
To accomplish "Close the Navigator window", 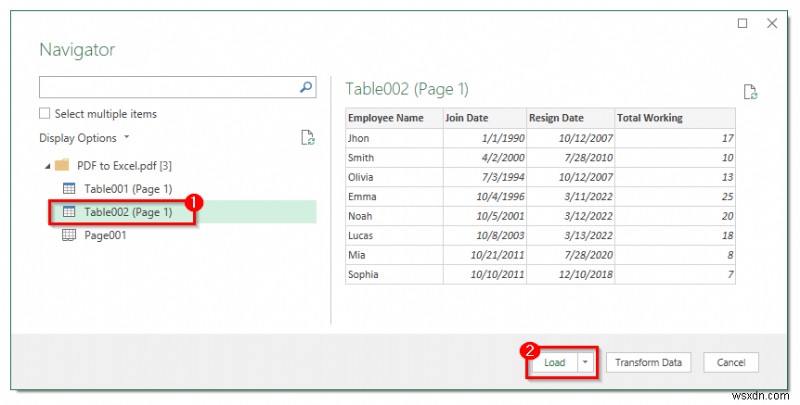I will tap(772, 23).
